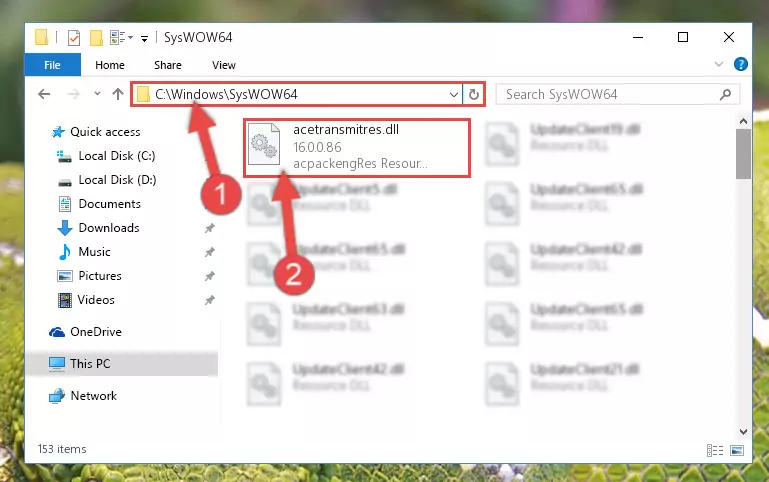Open the address bar history dropdown
Screen dimensions: 769x482
tap(454, 94)
